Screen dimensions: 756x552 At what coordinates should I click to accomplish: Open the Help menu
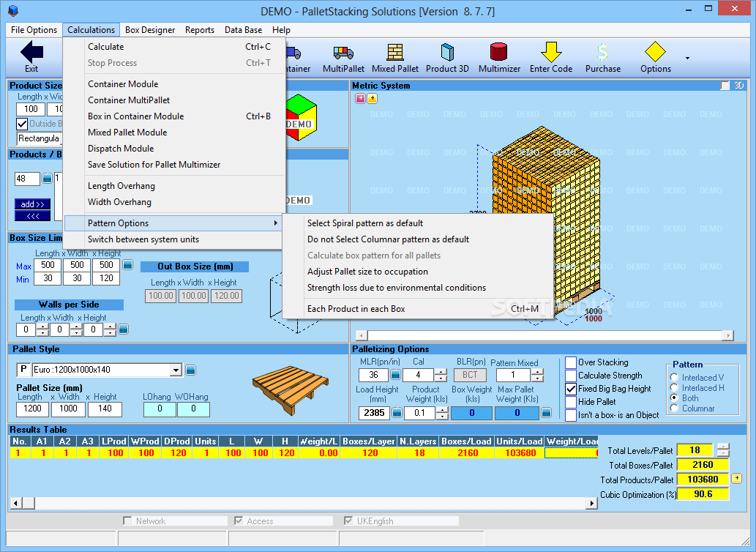[x=281, y=30]
